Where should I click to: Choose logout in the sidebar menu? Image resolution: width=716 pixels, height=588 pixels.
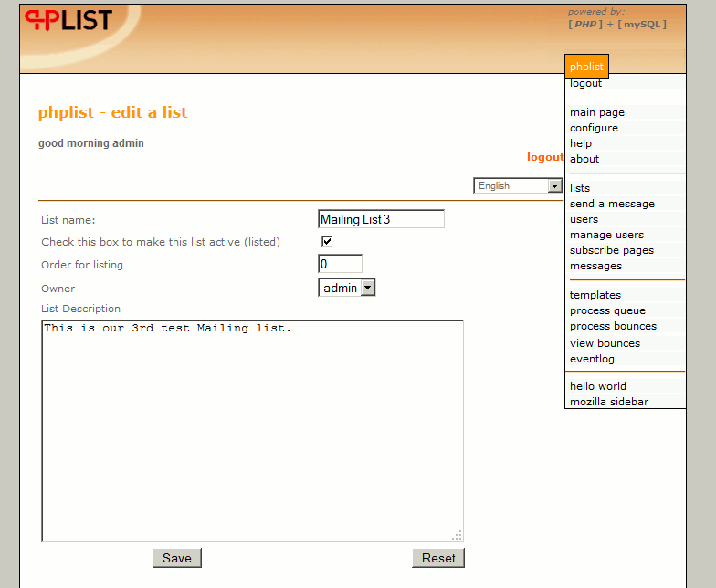tap(585, 83)
